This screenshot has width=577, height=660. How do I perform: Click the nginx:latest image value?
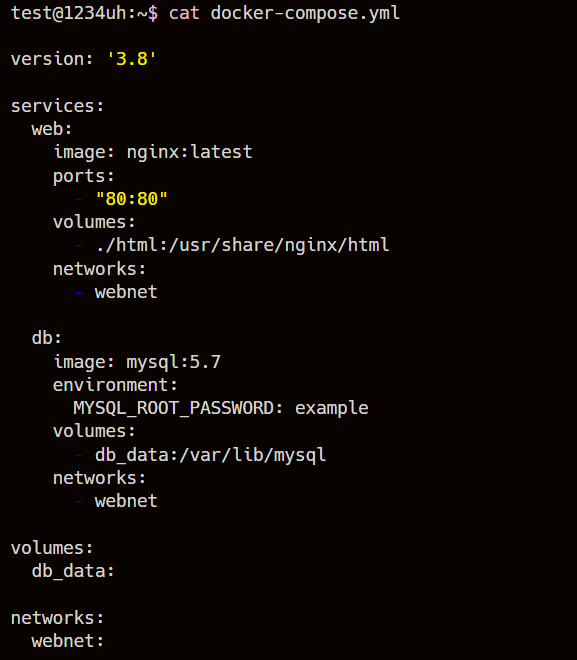coord(189,152)
